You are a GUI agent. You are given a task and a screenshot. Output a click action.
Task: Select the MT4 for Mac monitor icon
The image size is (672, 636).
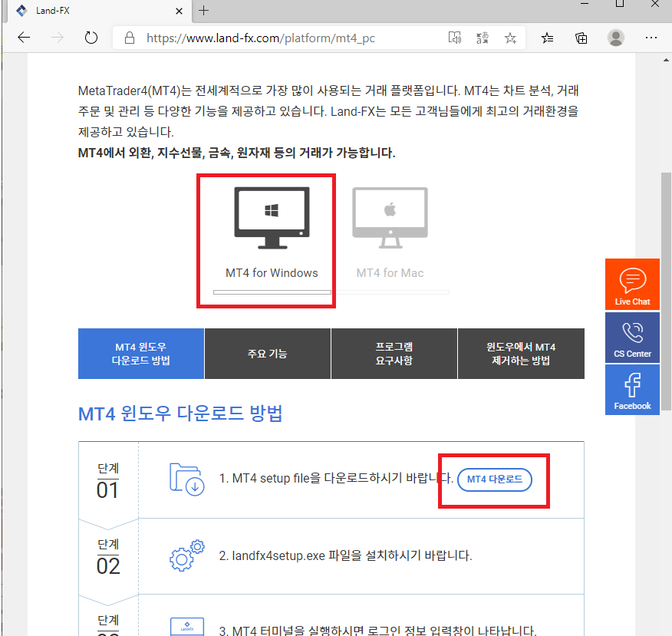[x=390, y=218]
